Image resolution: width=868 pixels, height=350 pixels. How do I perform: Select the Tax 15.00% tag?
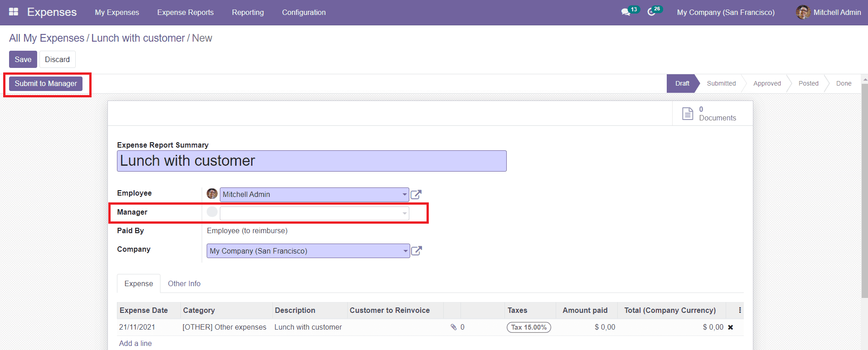(x=529, y=327)
